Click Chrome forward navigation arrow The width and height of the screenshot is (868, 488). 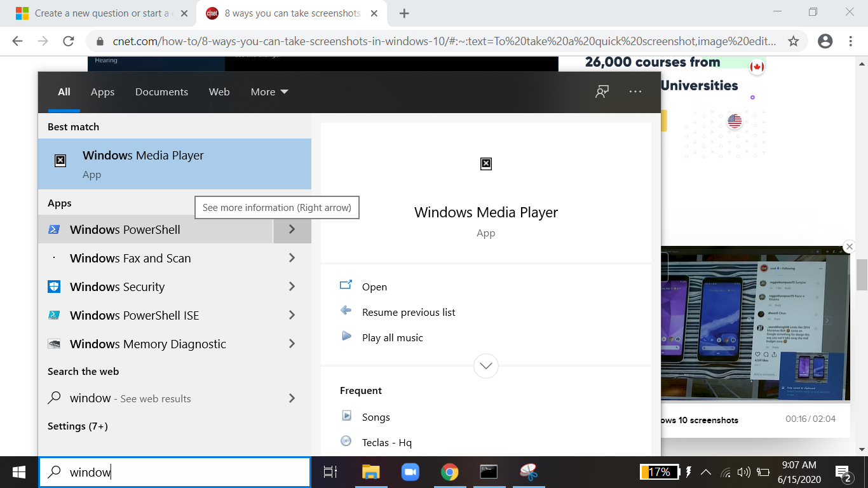[x=43, y=41]
